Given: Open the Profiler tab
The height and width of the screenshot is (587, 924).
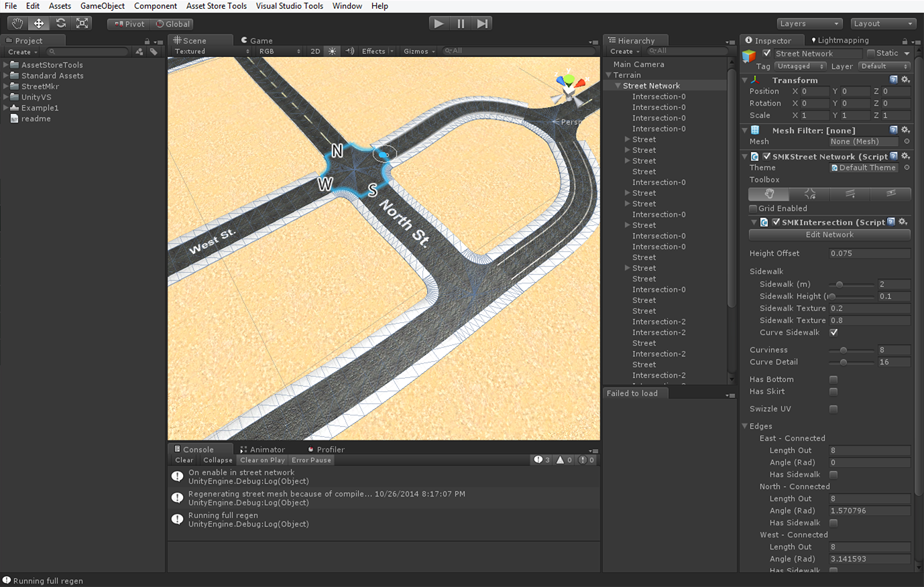Looking at the screenshot, I should point(326,449).
